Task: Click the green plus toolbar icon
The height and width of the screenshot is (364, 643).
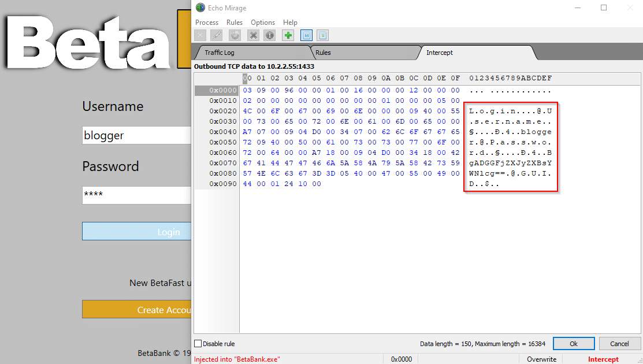Action: tap(288, 35)
